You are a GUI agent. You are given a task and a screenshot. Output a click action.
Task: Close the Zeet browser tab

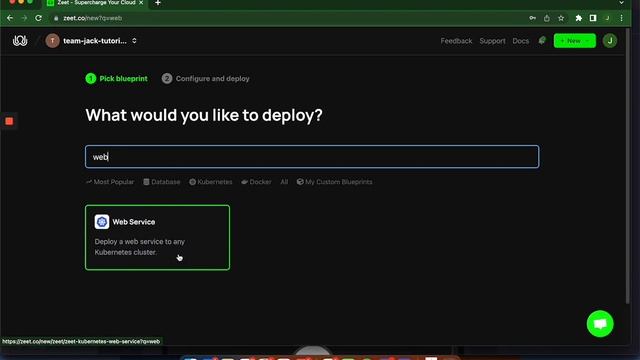click(141, 3)
